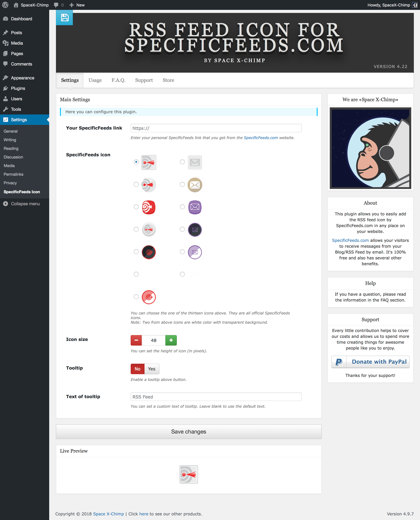Open comments bubble in admin bar
Screen dimensions: 420x520
coord(56,5)
